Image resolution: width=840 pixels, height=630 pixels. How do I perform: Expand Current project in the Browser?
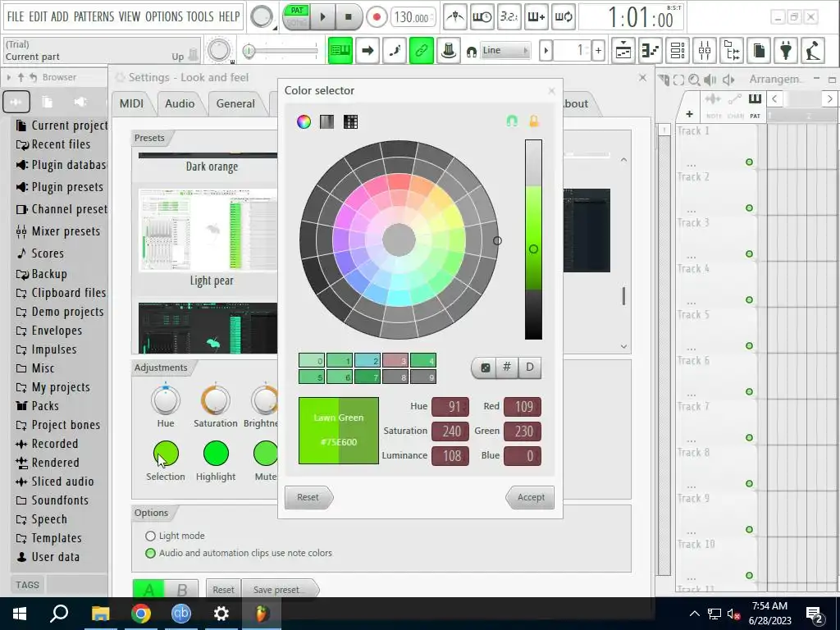point(62,126)
